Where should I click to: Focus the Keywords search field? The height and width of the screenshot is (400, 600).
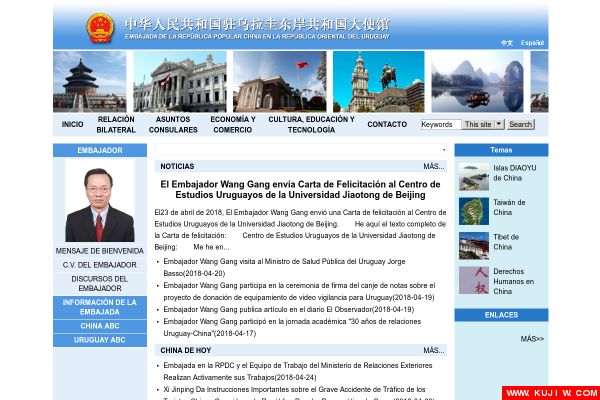441,124
